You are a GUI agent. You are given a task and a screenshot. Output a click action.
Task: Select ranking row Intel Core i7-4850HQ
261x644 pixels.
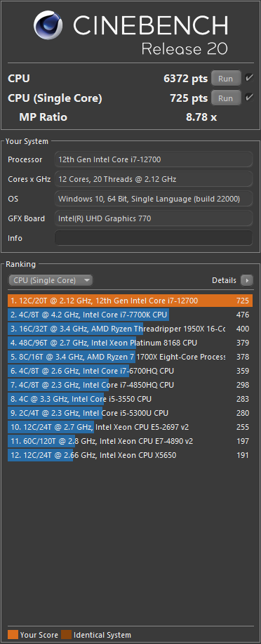click(x=130, y=385)
